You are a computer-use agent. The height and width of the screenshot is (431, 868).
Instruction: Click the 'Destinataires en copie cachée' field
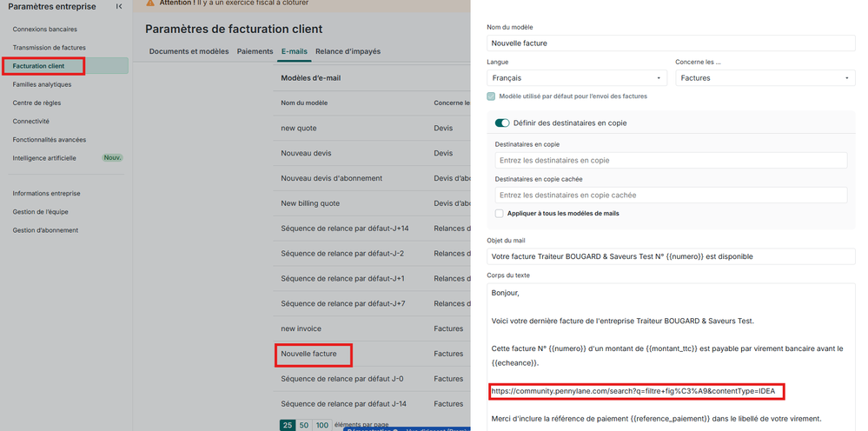(x=671, y=196)
